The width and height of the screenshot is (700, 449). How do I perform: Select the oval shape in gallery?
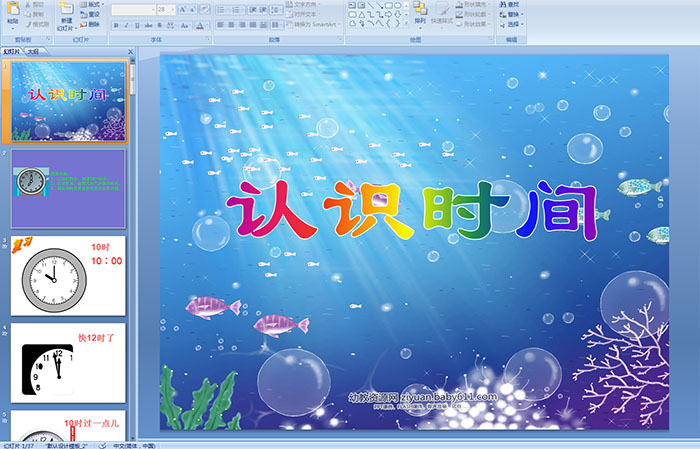click(x=397, y=5)
